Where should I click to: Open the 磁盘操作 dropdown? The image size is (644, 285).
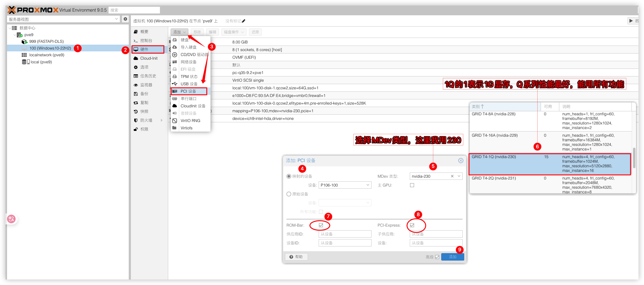coord(234,32)
